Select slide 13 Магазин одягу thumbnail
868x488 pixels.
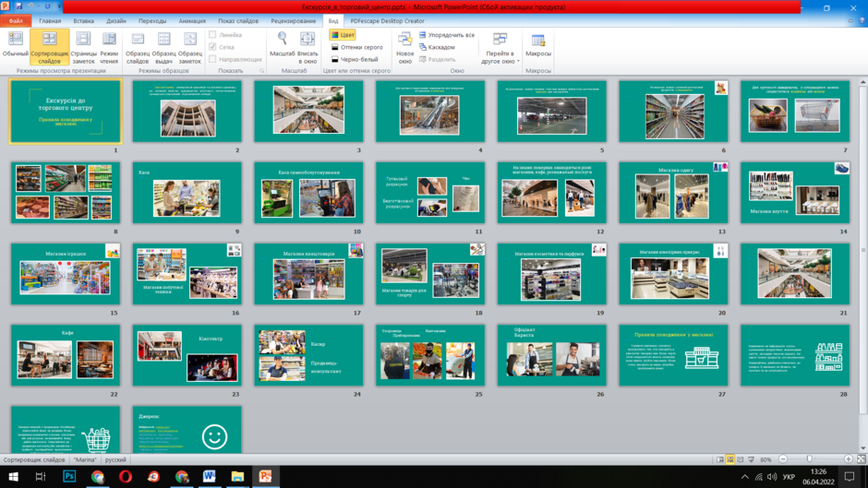(673, 193)
